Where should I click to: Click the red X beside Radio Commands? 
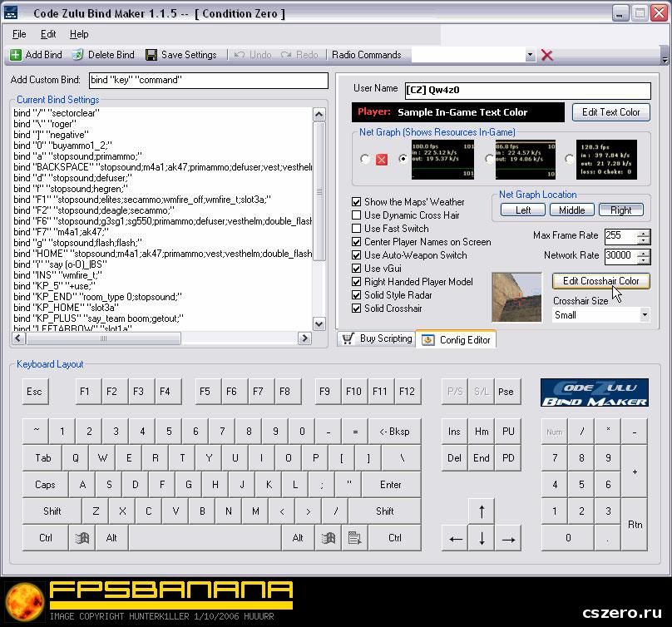coord(547,55)
